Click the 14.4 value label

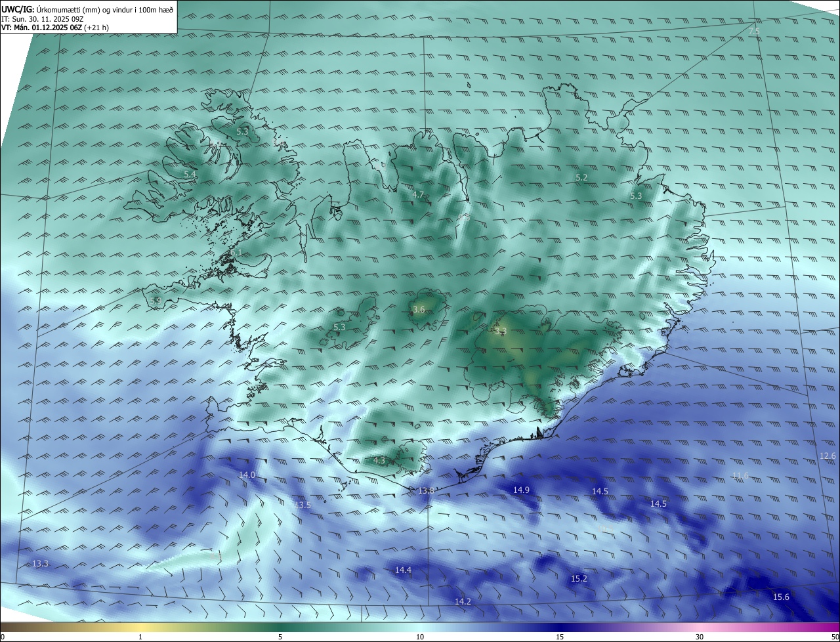pos(403,570)
